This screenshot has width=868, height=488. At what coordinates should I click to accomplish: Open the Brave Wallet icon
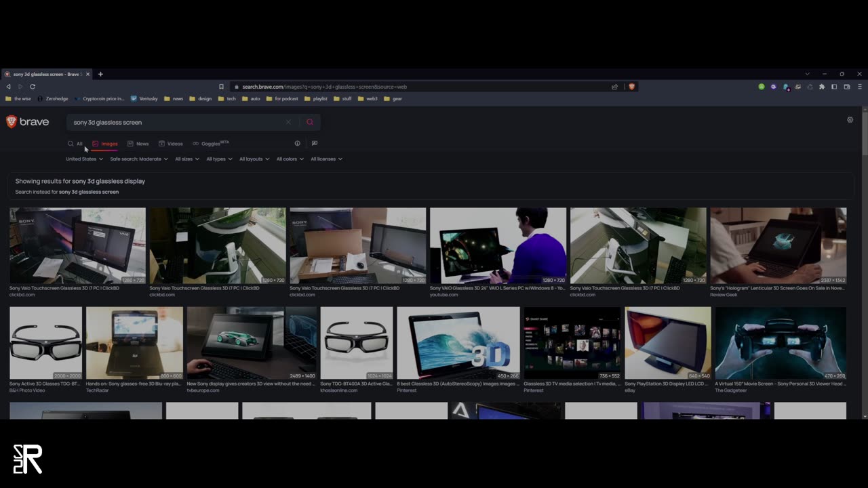847,87
